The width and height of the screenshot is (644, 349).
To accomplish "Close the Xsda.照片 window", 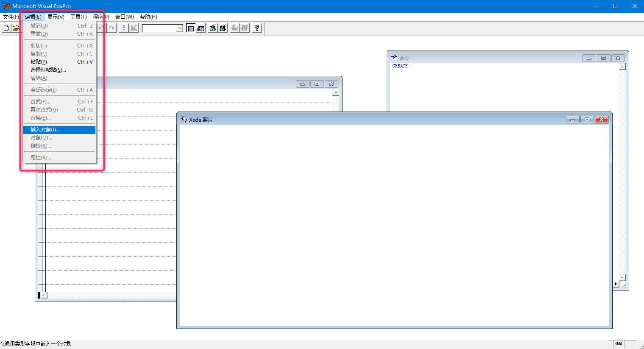I will tap(602, 120).
